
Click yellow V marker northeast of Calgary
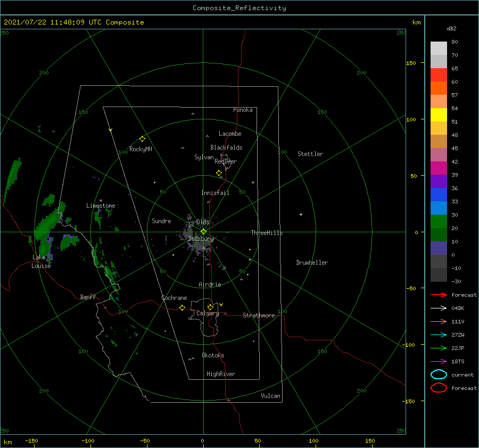(x=221, y=305)
